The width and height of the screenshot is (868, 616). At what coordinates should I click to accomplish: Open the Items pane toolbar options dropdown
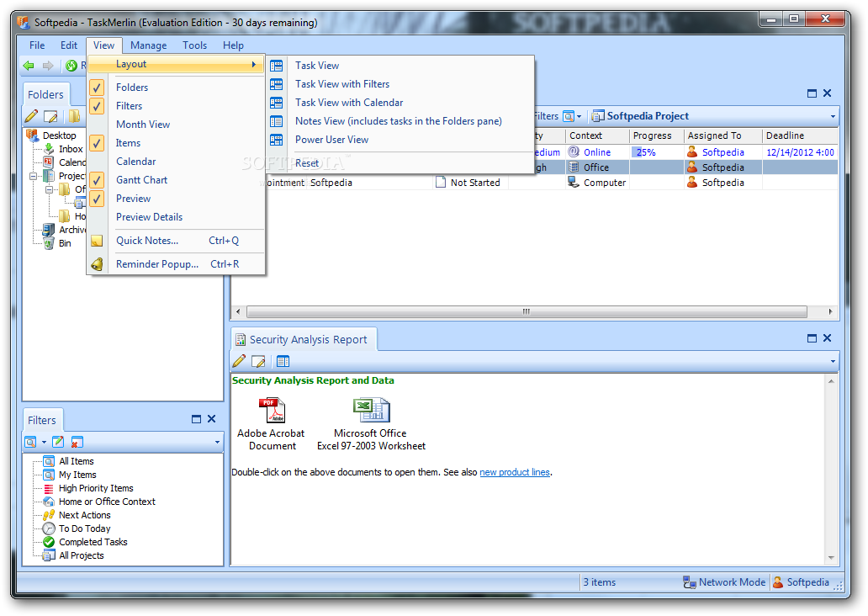[x=833, y=116]
